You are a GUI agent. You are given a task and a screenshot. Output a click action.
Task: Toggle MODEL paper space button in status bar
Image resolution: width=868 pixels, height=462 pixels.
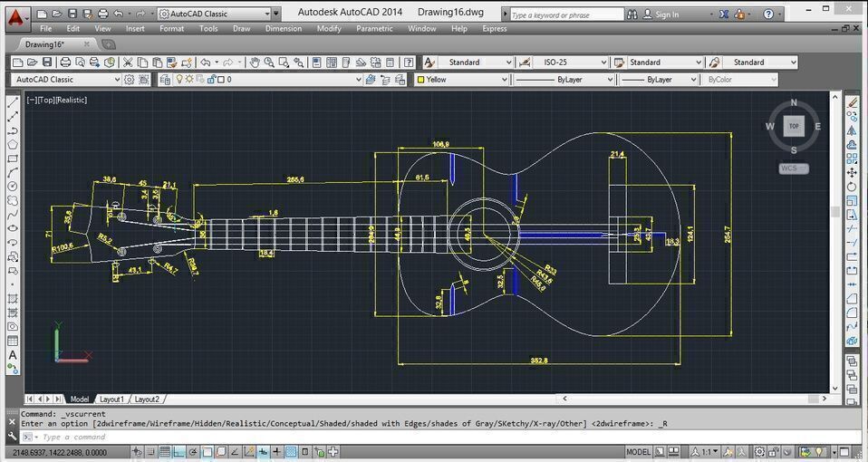pos(638,451)
